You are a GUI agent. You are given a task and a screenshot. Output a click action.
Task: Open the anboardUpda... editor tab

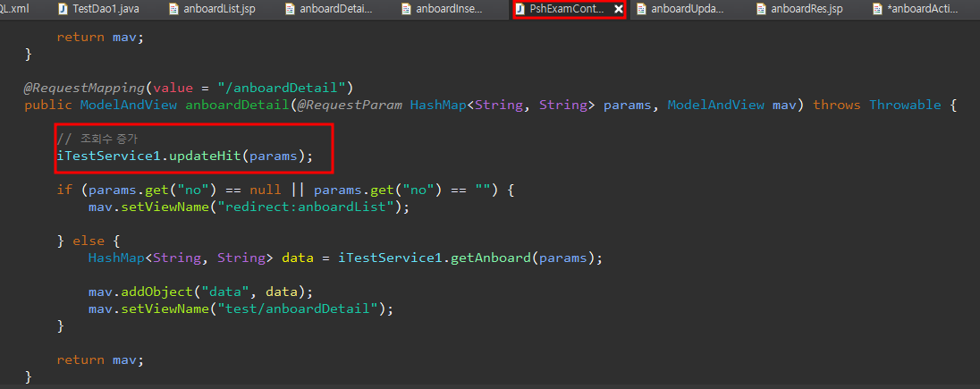click(x=687, y=9)
